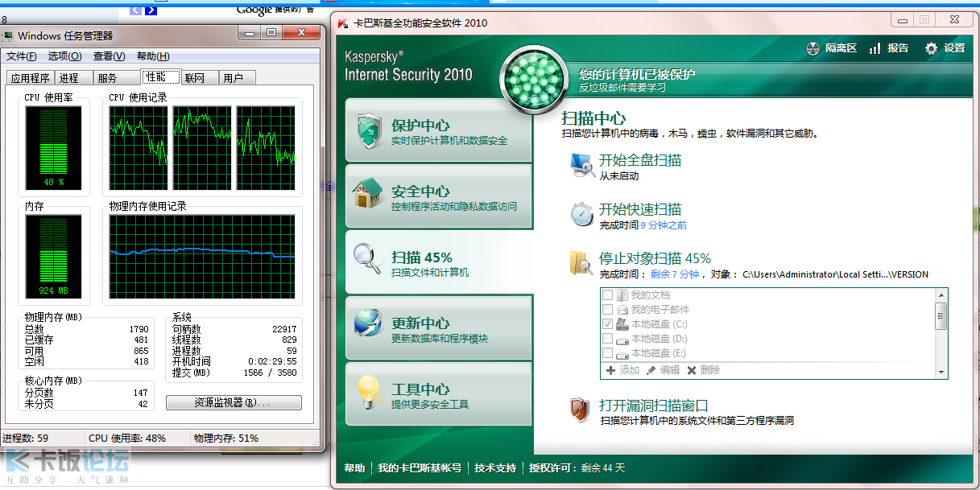Click the 进程数: 59 status bar entry
Viewport: 980px width, 490px height.
click(26, 439)
